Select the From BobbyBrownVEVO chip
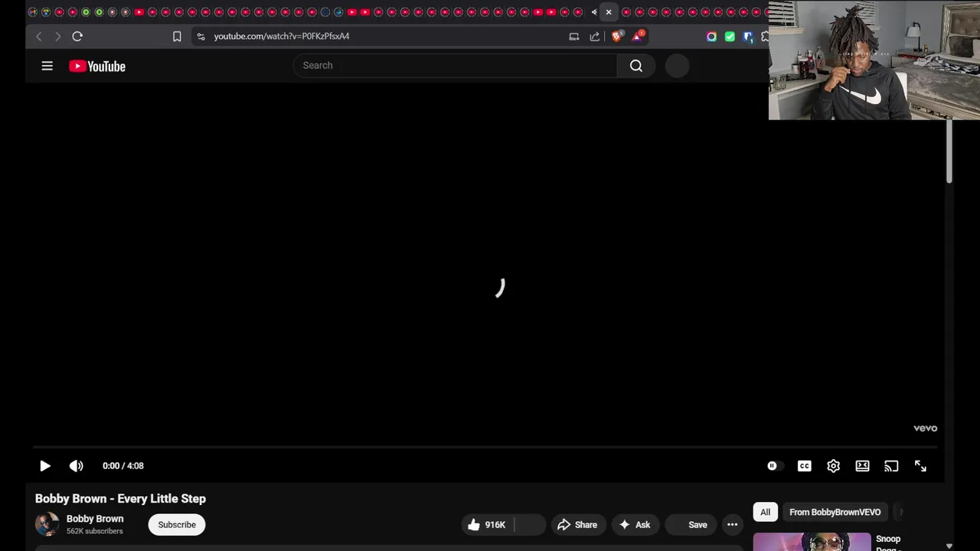 [x=835, y=512]
